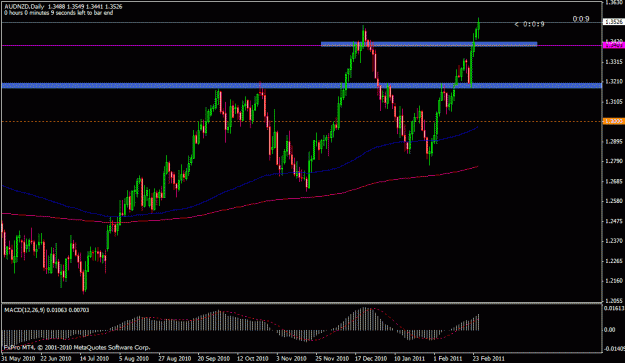Click the 22 Jun 2010 date label

[56, 358]
